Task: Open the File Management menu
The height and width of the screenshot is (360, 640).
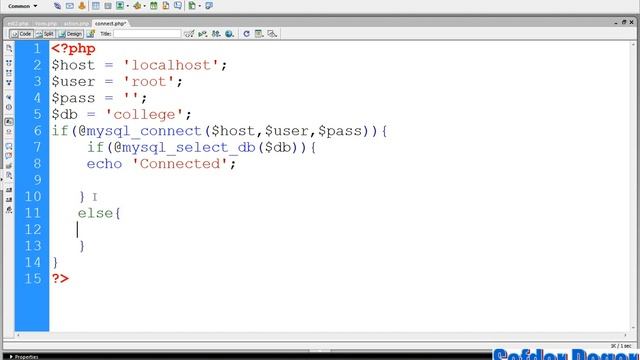Action: [216, 34]
